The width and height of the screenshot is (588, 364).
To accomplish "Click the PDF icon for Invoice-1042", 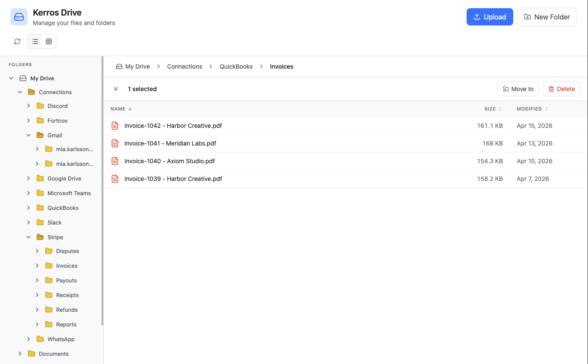I will pos(114,126).
